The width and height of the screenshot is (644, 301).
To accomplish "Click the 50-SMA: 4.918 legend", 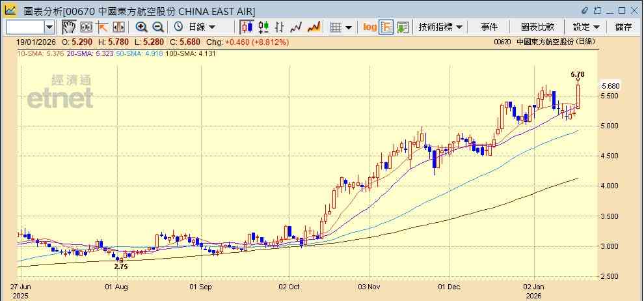I will tap(140, 53).
